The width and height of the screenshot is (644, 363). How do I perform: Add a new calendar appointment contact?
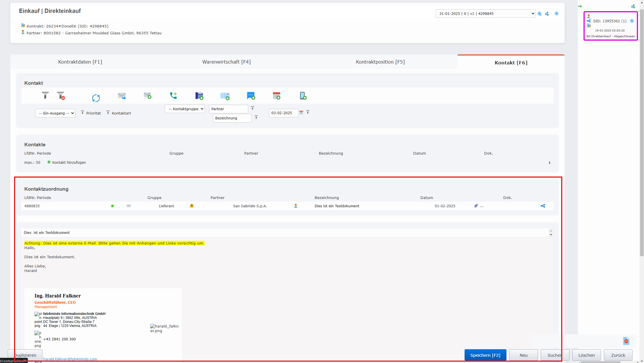(x=277, y=96)
